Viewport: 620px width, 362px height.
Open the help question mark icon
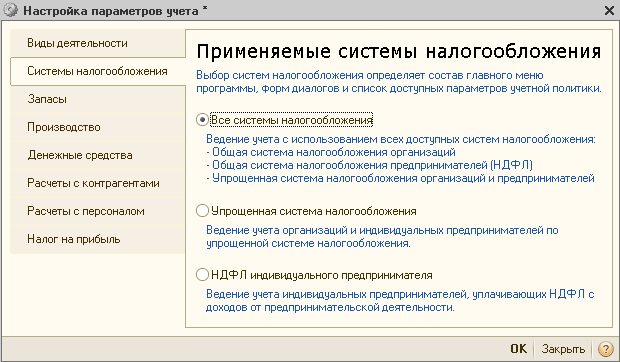(605, 349)
